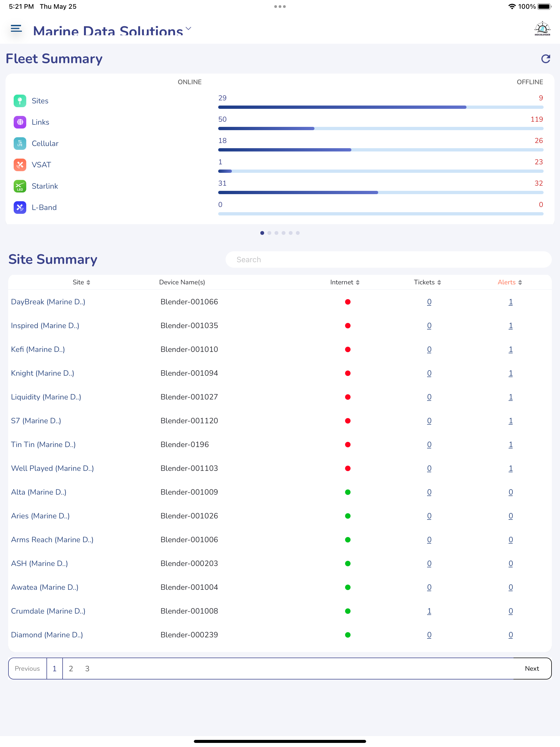The image size is (560, 747).
Task: Open Diamond site link
Action: click(x=47, y=635)
